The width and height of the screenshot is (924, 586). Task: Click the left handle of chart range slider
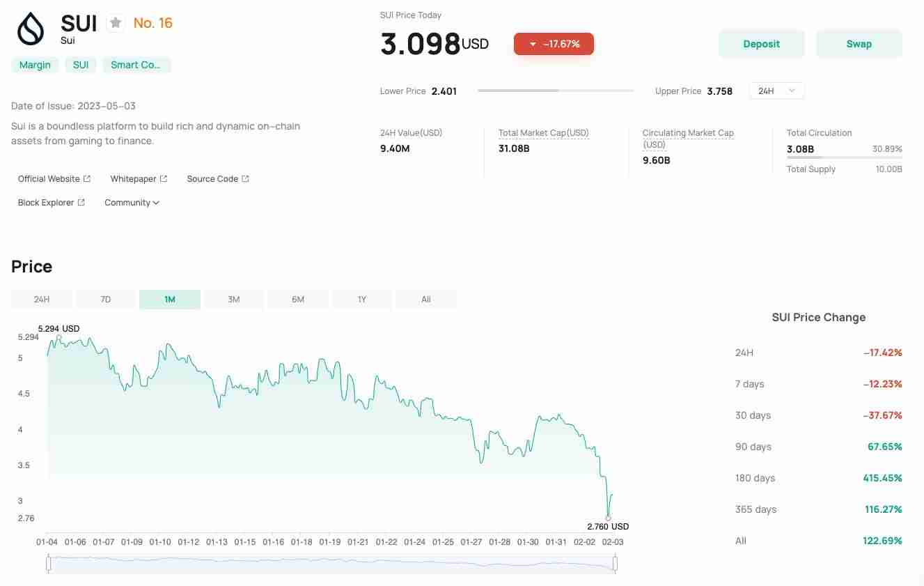48,563
